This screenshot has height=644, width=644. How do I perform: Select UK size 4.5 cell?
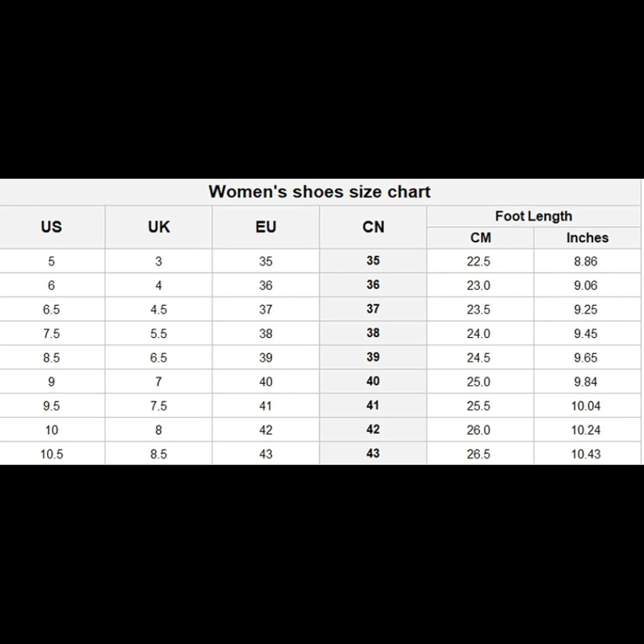pyautogui.click(x=158, y=309)
